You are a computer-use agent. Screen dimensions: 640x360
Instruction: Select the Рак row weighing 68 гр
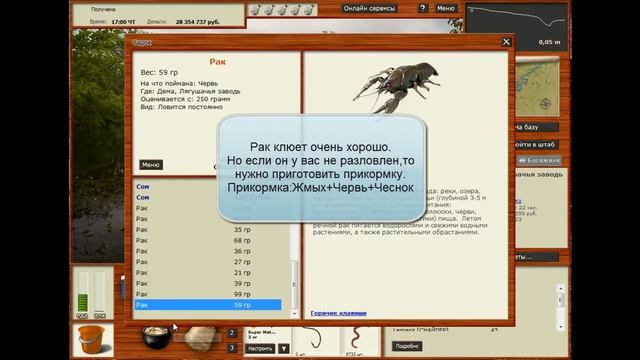(208, 240)
